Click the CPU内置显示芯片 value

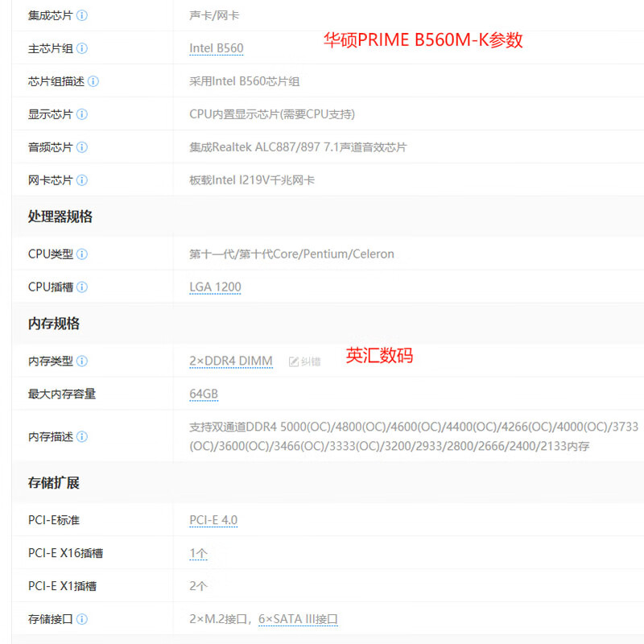[x=272, y=114]
